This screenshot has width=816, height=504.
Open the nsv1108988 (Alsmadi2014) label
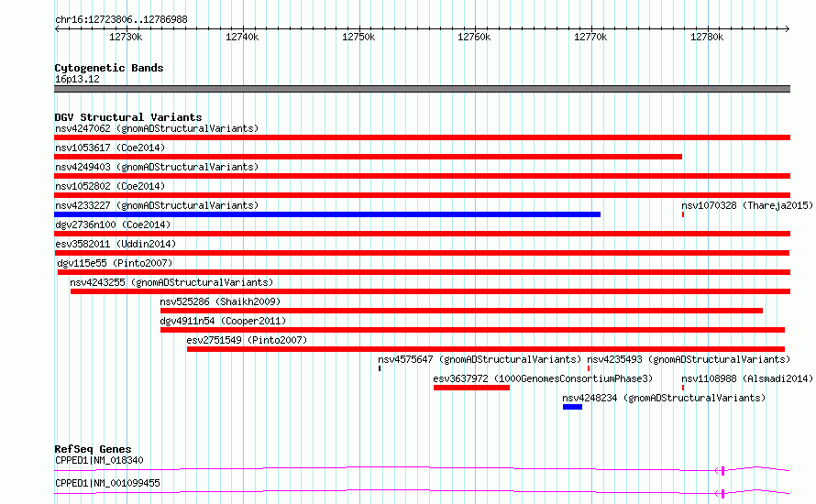click(x=747, y=378)
